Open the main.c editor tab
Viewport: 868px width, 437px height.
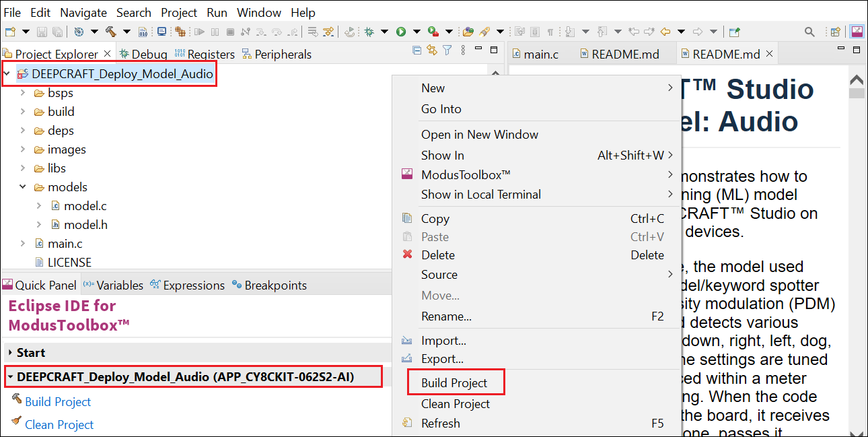[x=535, y=55]
